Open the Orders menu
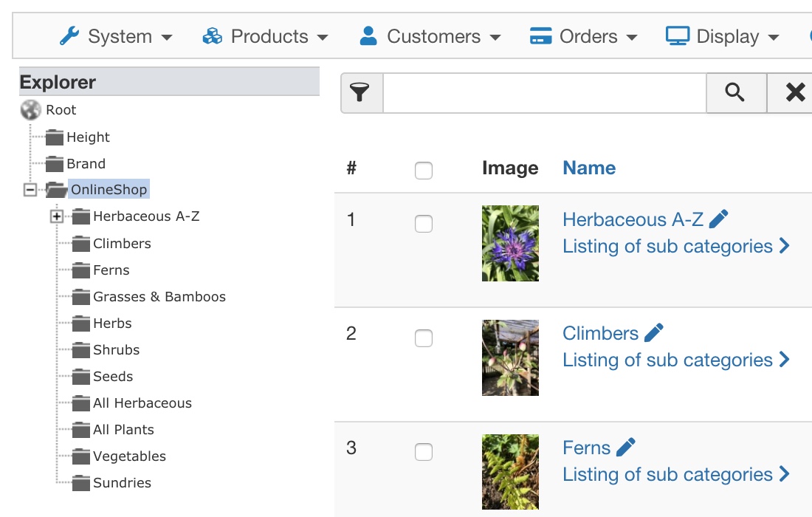This screenshot has height=517, width=812. pos(584,36)
